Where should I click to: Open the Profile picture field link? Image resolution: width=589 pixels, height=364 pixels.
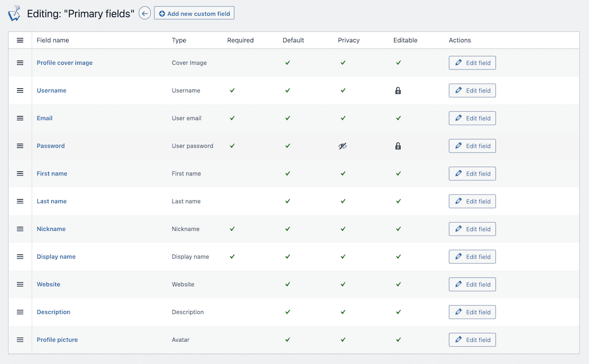point(57,340)
